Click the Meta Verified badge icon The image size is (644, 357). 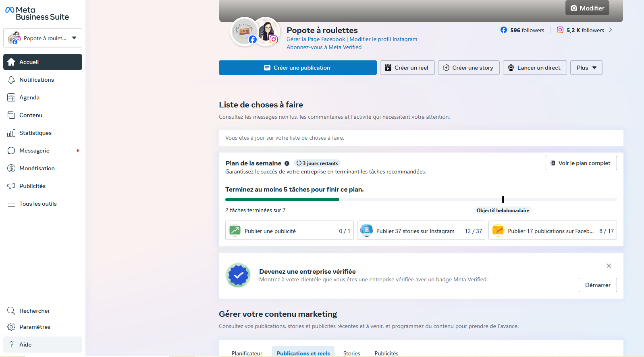238,275
